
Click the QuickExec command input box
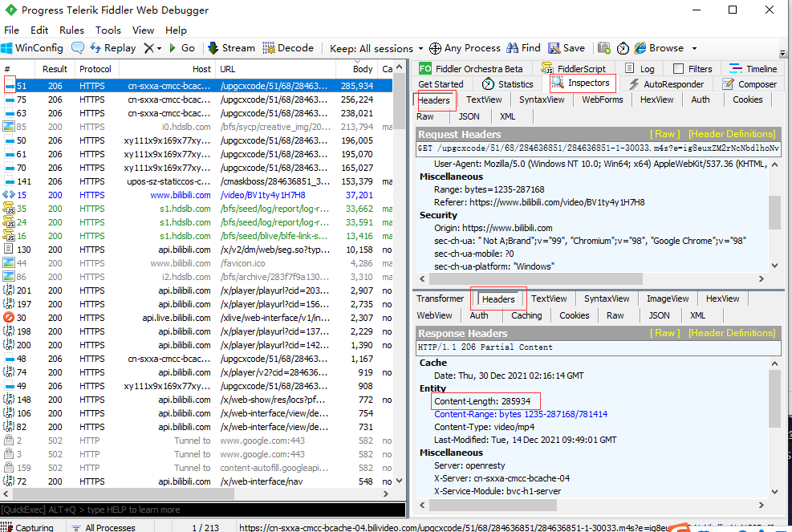coord(203,510)
